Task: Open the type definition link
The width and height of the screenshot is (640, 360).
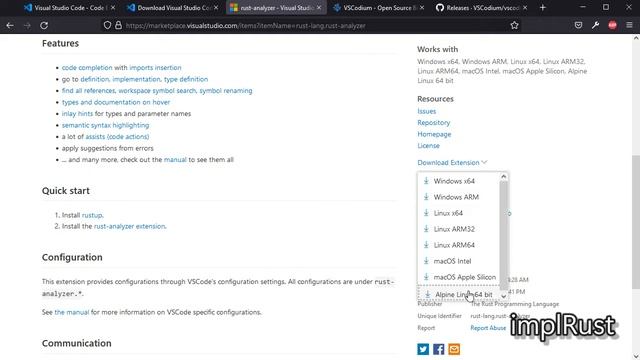Action: pyautogui.click(x=186, y=79)
